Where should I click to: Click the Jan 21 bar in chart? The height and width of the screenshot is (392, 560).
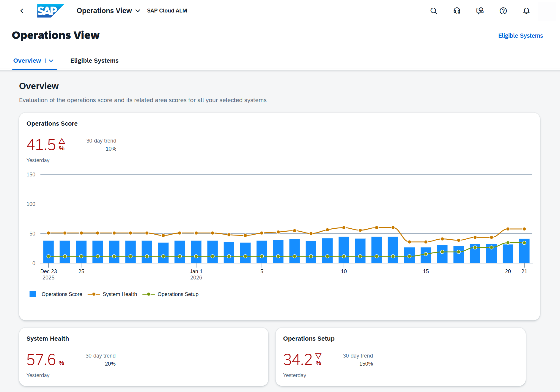pos(524,252)
